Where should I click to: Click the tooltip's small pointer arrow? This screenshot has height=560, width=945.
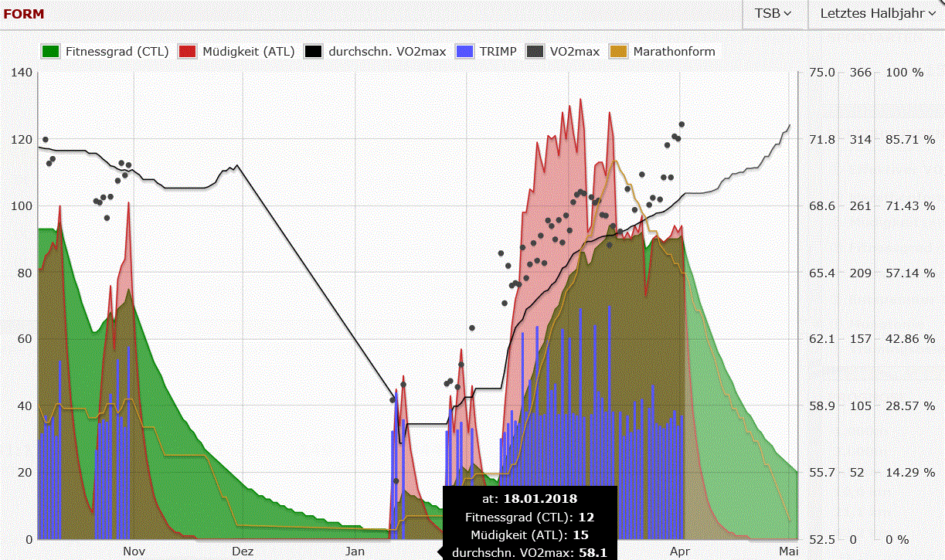coord(440,552)
